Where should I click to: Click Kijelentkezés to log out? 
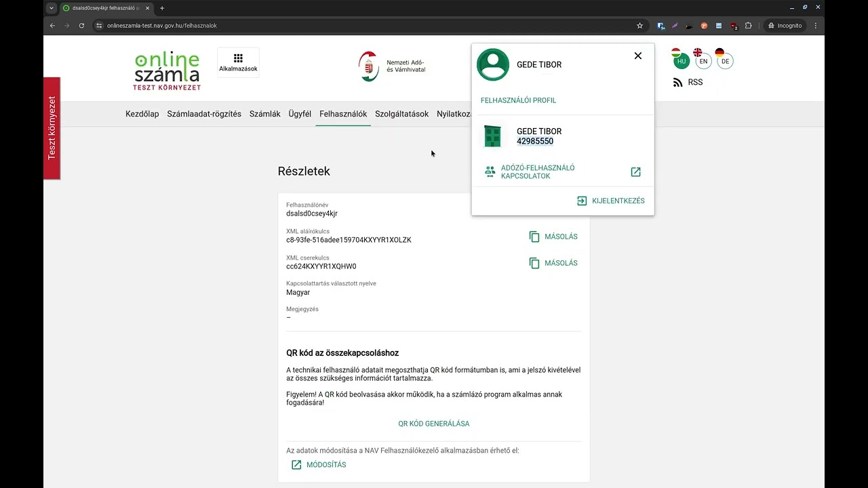610,201
